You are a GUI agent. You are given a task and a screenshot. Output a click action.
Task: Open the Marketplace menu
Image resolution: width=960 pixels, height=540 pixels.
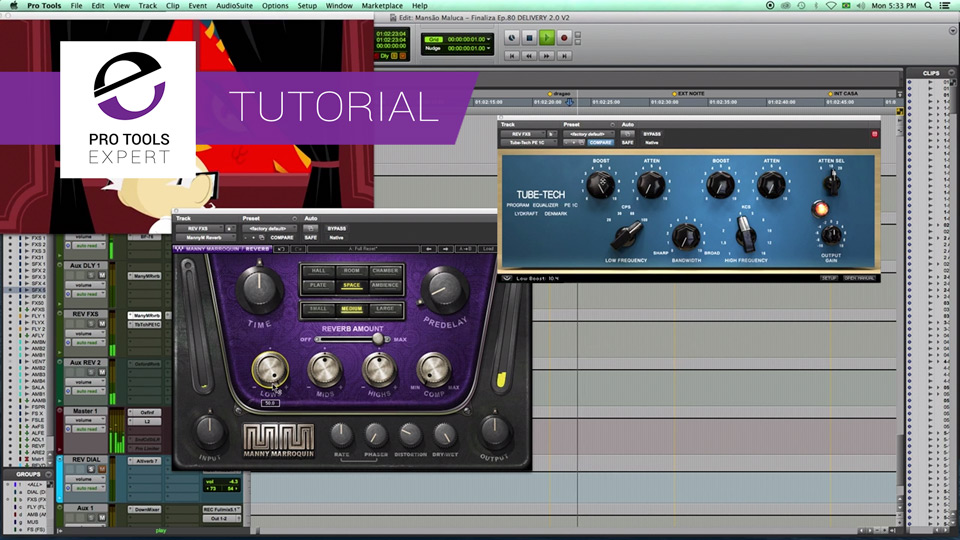click(x=382, y=6)
